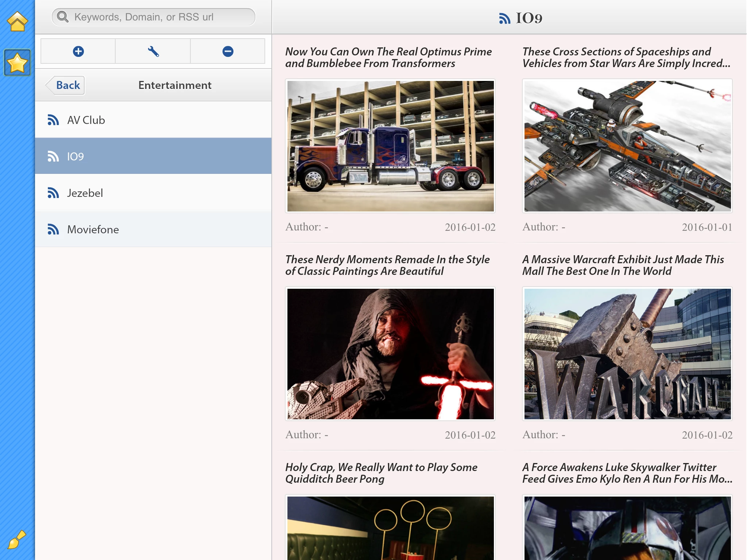
Task: Open the Warcraft hammer exhibit thumbnail
Action: 627,354
